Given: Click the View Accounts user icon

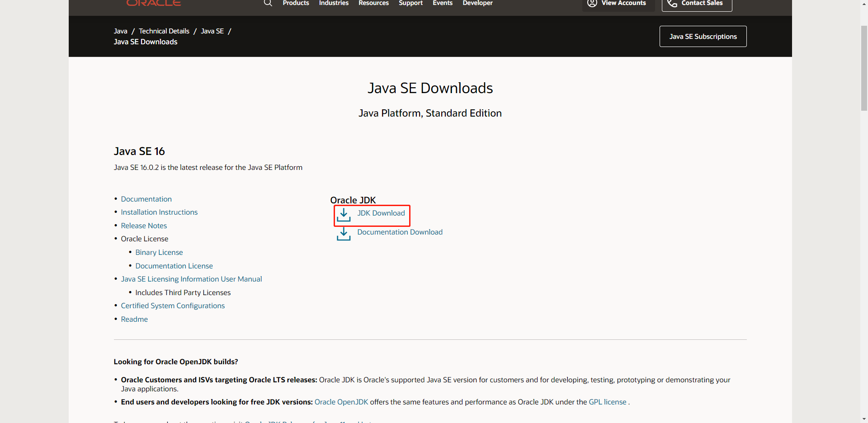Looking at the screenshot, I should pos(592,3).
